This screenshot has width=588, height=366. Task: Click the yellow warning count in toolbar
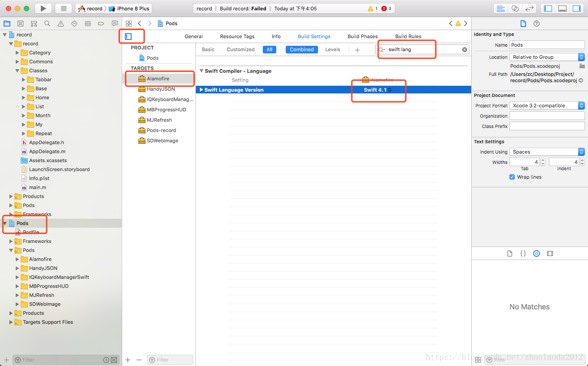tap(372, 9)
